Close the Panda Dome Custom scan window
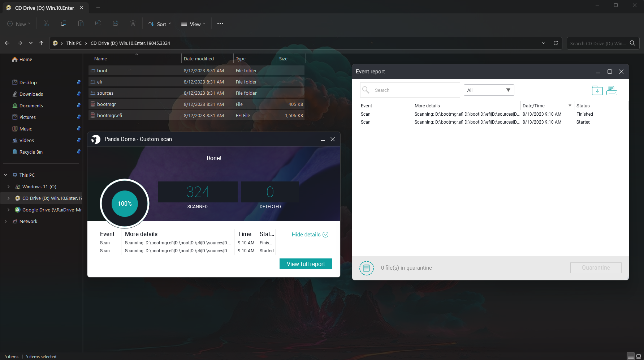This screenshot has width=644, height=360. [x=333, y=139]
